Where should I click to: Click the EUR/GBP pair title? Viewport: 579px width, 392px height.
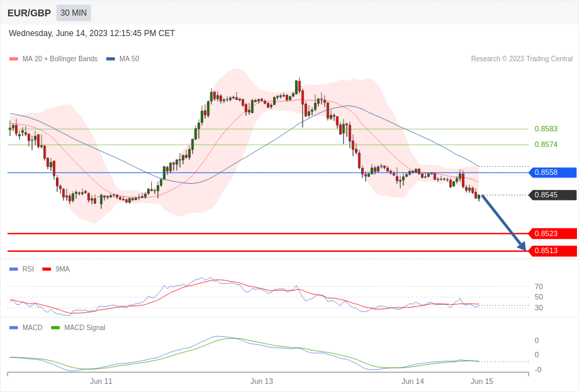coord(29,13)
